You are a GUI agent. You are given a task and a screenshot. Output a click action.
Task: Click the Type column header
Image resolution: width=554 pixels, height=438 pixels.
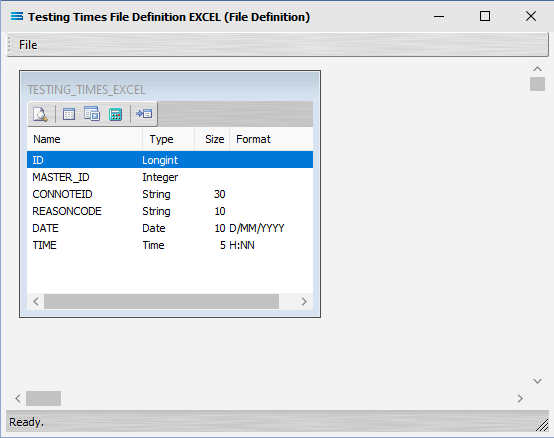click(x=169, y=139)
